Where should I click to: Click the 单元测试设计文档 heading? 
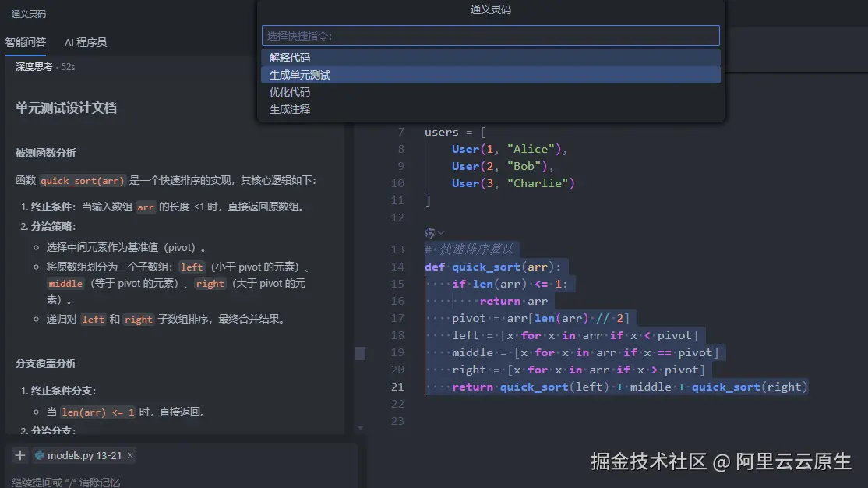[x=66, y=108]
